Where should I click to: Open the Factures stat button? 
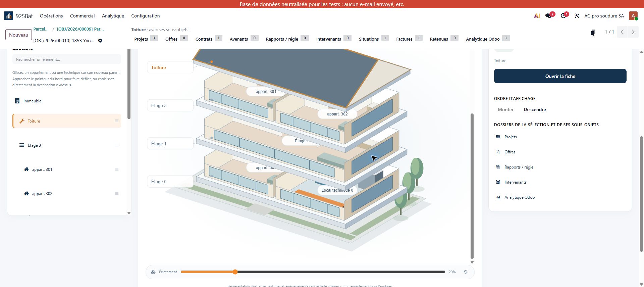pyautogui.click(x=409, y=39)
